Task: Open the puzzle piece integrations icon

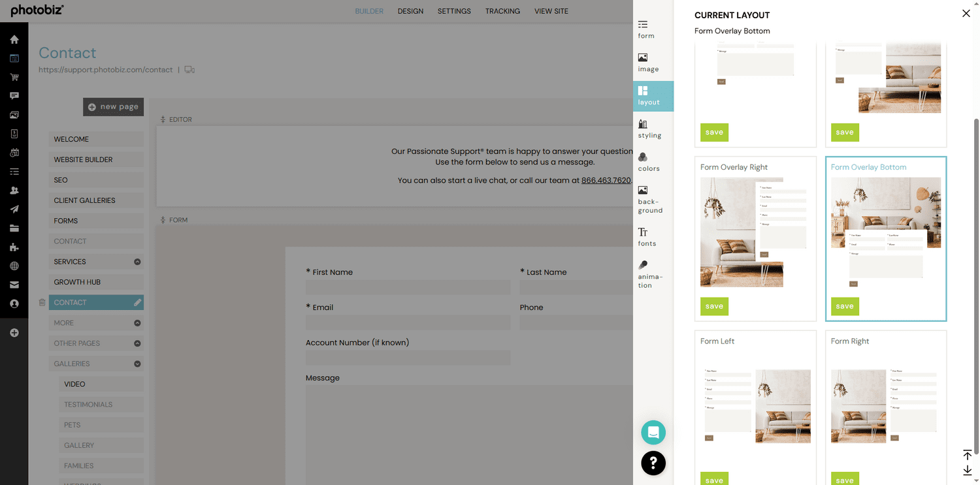Action: [x=14, y=247]
